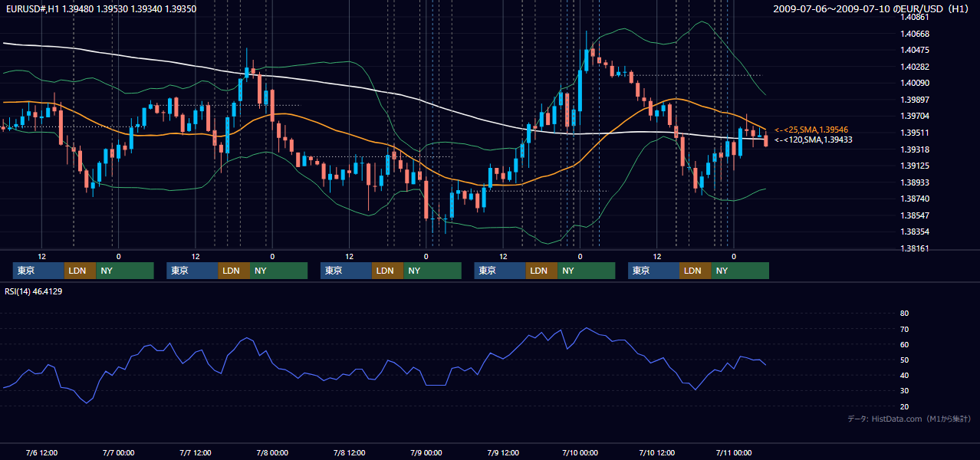
Task: Select the 7/9 00:00 time axis label
Action: coord(426,452)
